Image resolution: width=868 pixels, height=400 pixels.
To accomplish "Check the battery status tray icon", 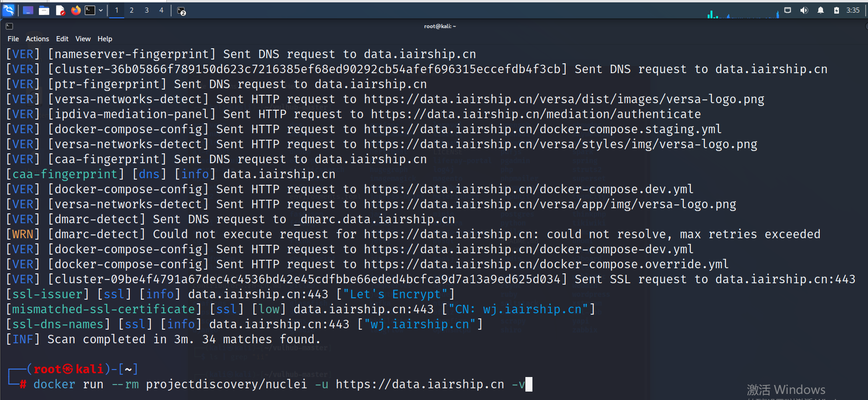I will pos(837,10).
